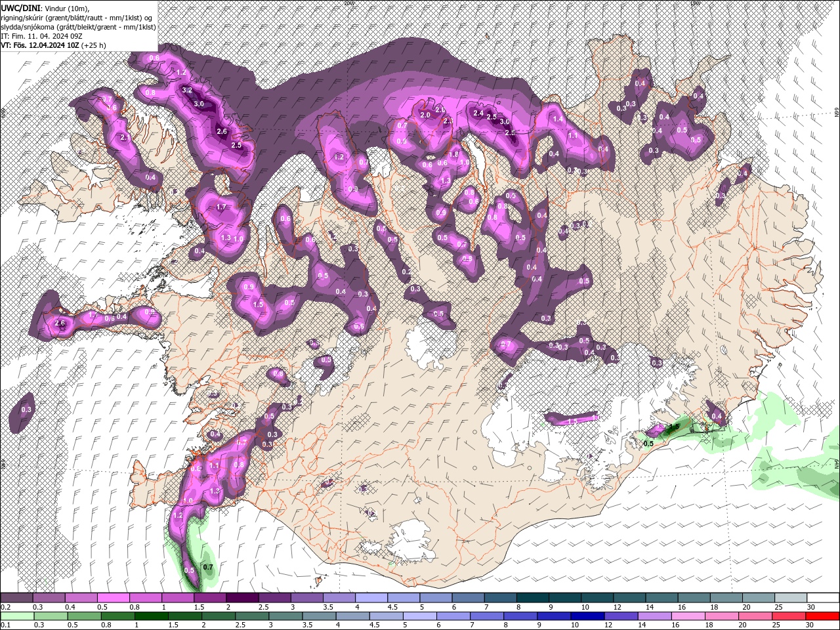Click the snow legend swatch between 8 and 9
The height and width of the screenshot is (630, 840).
click(x=532, y=598)
